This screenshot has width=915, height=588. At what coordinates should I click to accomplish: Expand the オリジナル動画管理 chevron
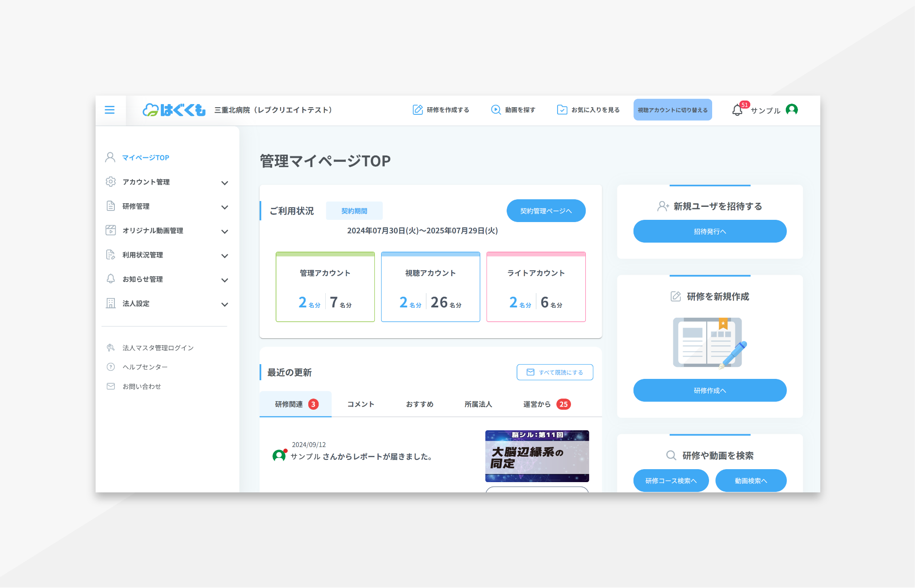225,231
